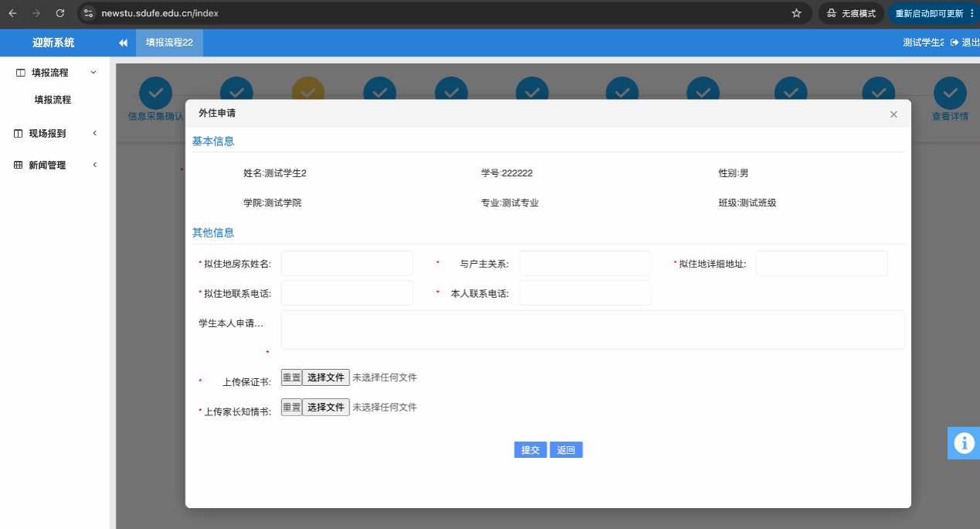Click the 新闻管理 table icon

[x=19, y=165]
